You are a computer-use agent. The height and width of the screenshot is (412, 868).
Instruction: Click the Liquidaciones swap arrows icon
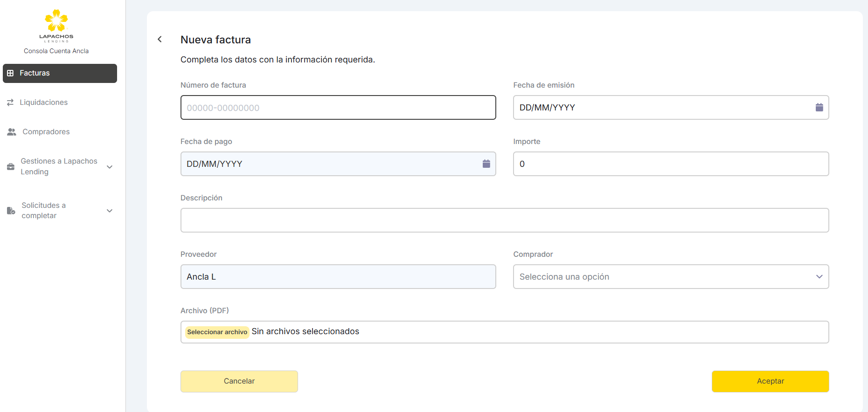[x=10, y=103]
